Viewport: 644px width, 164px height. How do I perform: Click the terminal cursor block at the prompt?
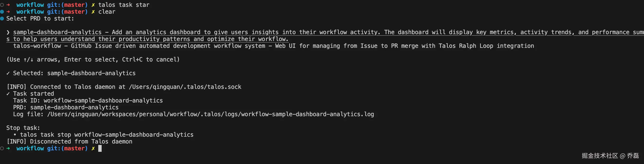[x=100, y=148]
